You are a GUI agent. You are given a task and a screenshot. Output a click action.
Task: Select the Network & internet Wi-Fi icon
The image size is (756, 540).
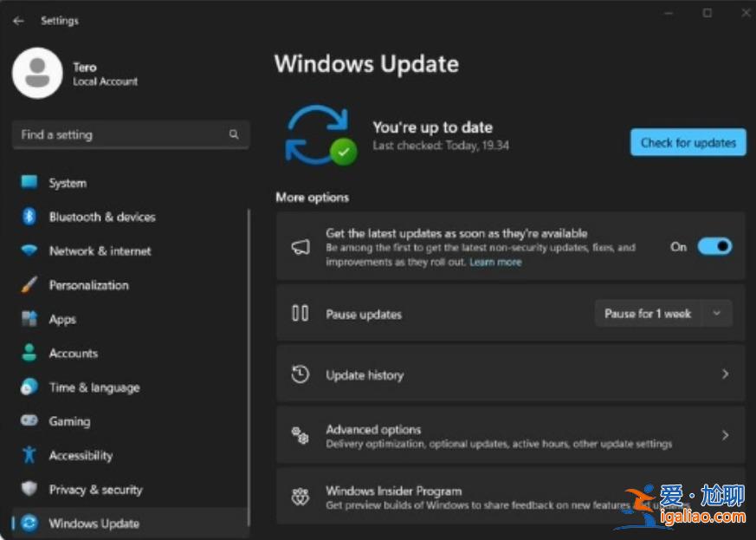click(x=29, y=251)
